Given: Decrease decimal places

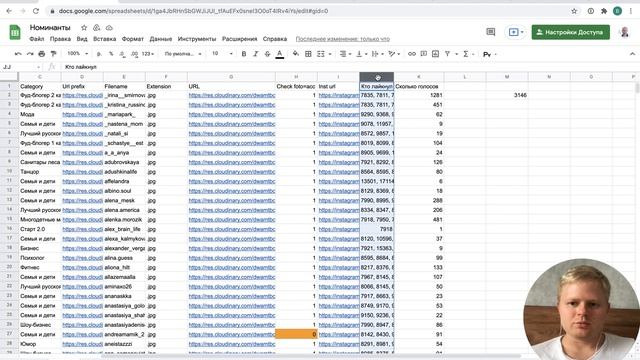Looking at the screenshot, I should (x=122, y=54).
